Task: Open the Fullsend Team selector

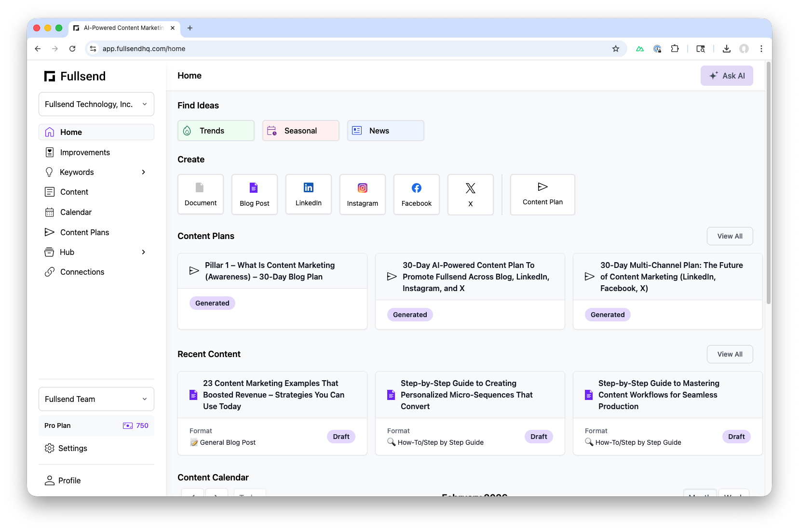Action: pyautogui.click(x=96, y=399)
